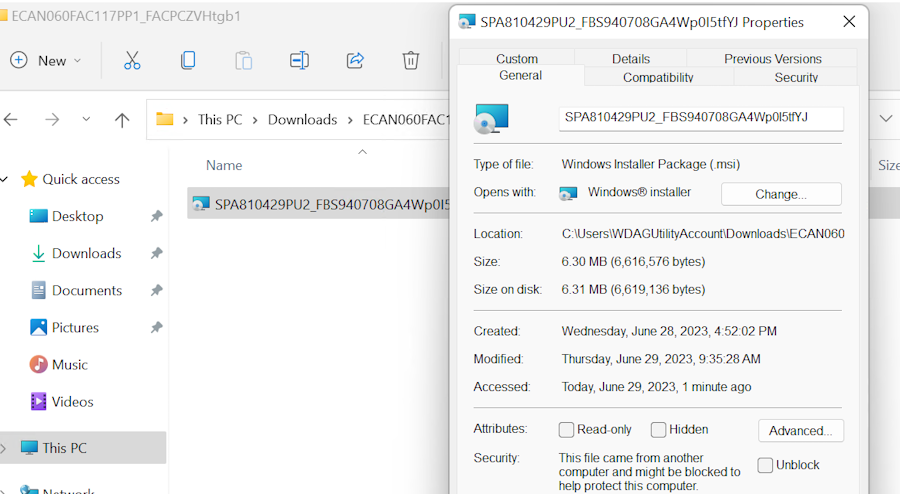This screenshot has height=494, width=900.
Task: Click the Rename icon in toolbar
Action: [x=299, y=60]
